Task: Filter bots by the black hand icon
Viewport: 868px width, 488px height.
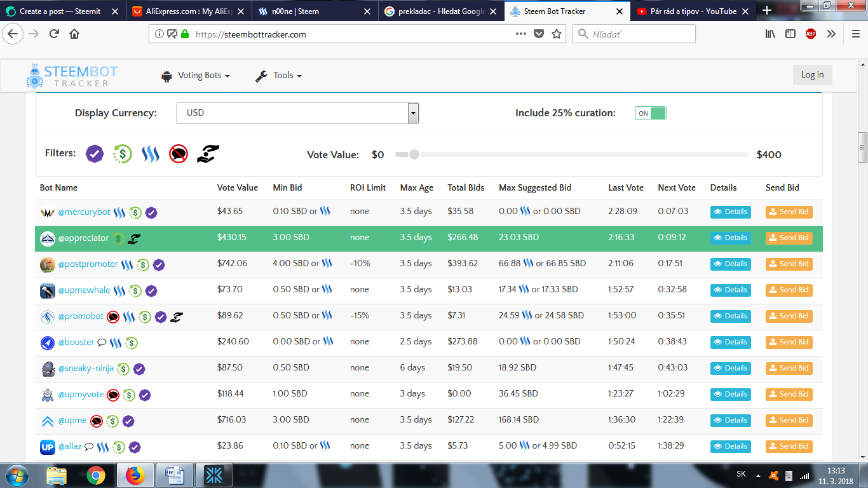Action: 208,154
